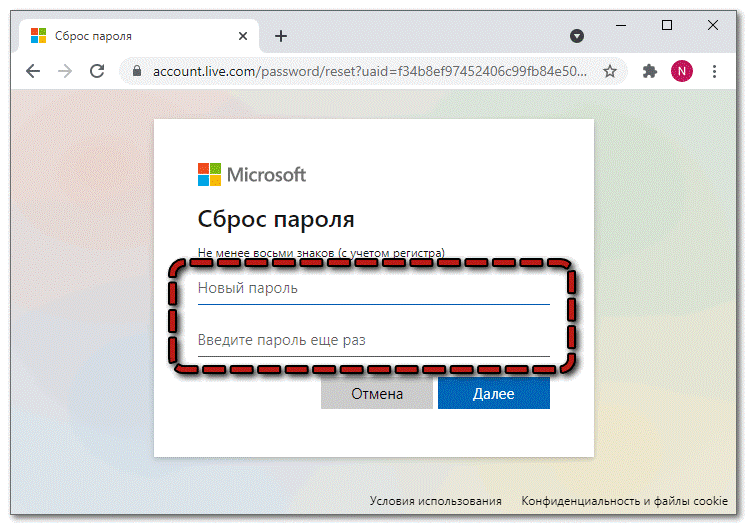Open the Chrome three-dot menu

[x=714, y=72]
